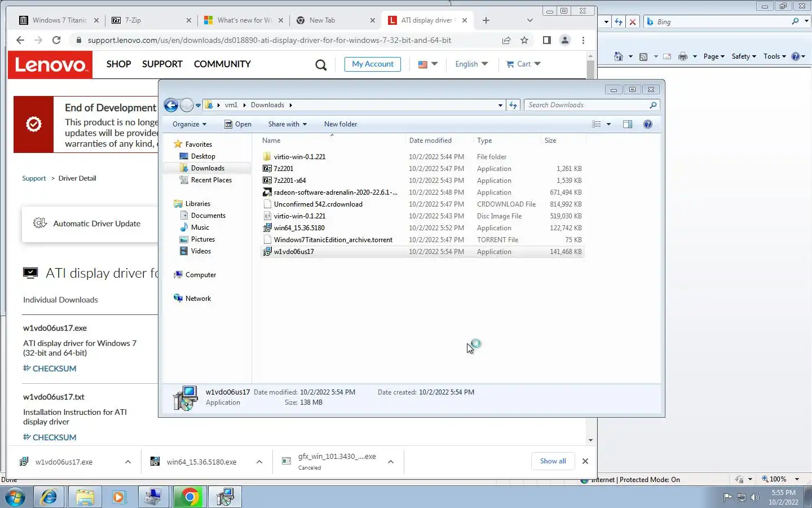Click IE home icon in command bar

[x=619, y=56]
